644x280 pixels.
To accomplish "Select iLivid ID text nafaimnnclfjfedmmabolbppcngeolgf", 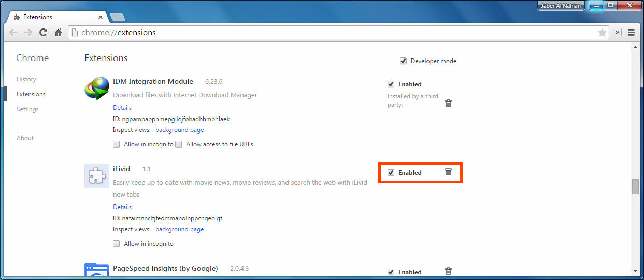I will tap(173, 218).
